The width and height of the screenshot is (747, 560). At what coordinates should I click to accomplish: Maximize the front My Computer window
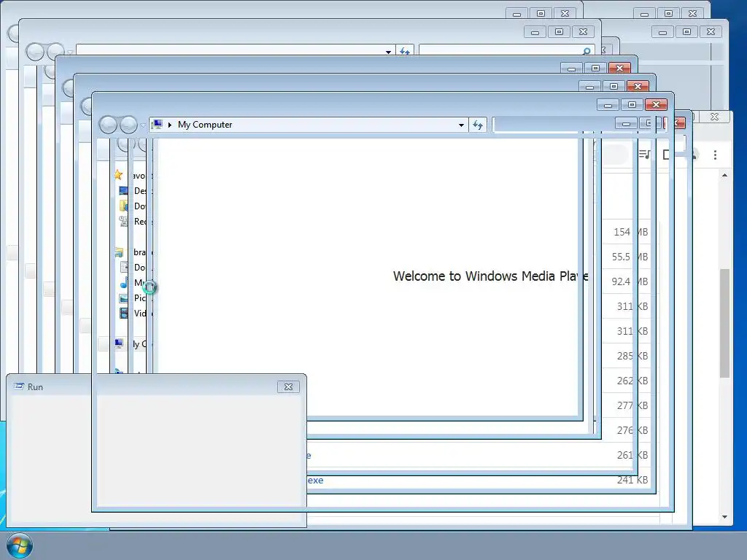point(632,104)
